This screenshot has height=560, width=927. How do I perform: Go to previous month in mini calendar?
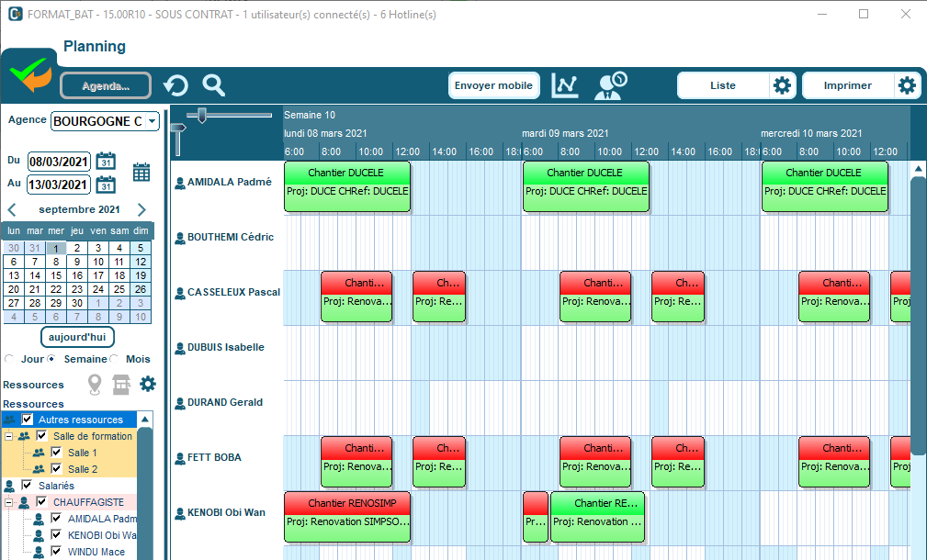point(12,209)
